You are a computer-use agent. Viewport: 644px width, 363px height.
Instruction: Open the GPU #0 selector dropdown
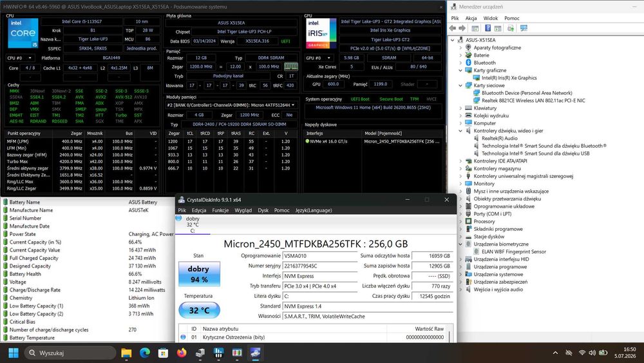click(319, 58)
